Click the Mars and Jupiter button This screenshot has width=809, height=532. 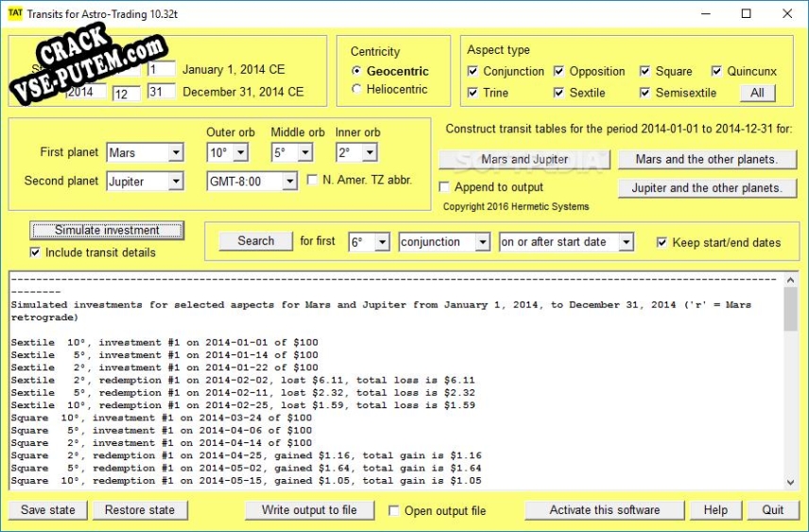525,160
